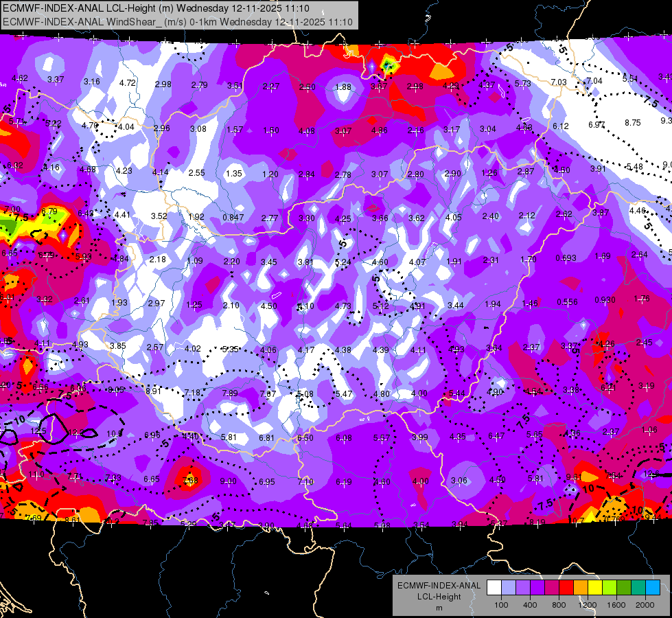Click the legend title 'ECMWF-INDEX-ANAL'
Viewport: 672px width, 618px height.
[439, 586]
